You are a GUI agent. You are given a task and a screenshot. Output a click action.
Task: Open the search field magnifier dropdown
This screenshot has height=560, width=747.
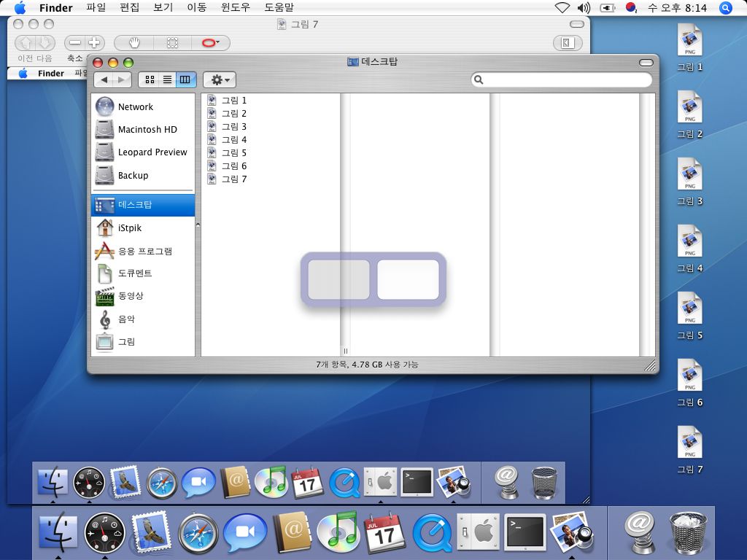(479, 79)
